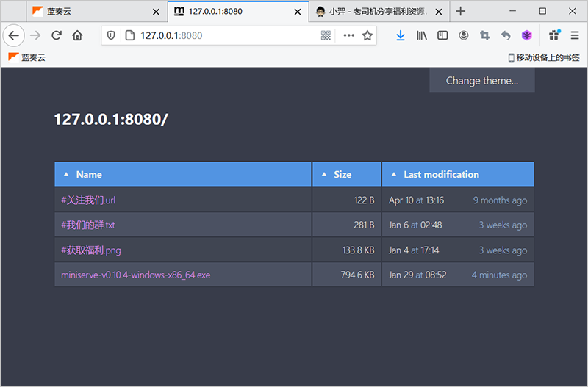Click the undo arrow toolbar icon
The image size is (588, 387).
coord(506,35)
